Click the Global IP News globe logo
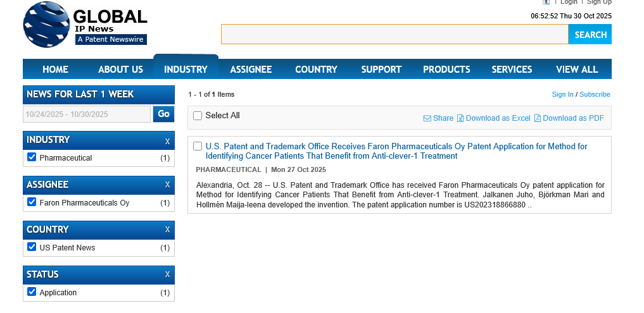 [46, 25]
